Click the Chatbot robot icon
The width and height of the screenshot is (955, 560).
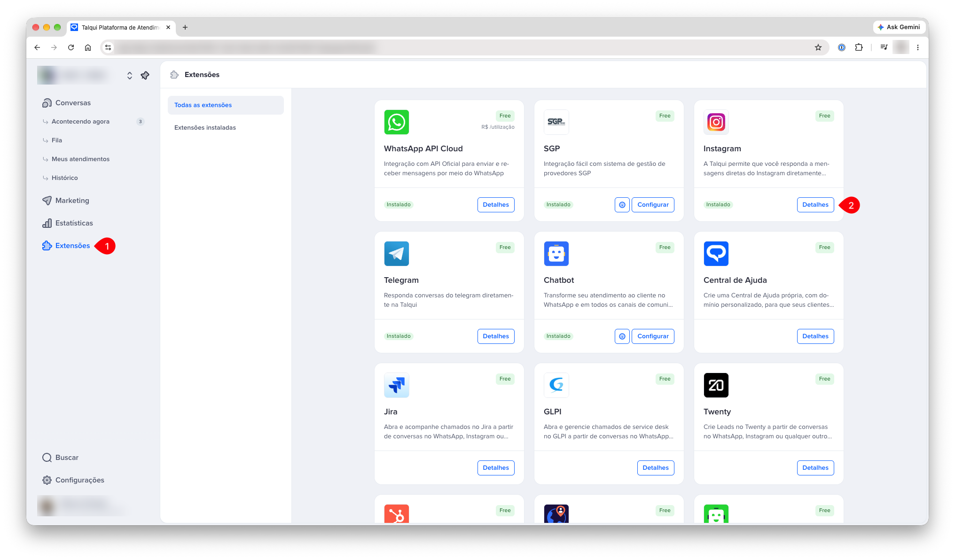point(556,254)
